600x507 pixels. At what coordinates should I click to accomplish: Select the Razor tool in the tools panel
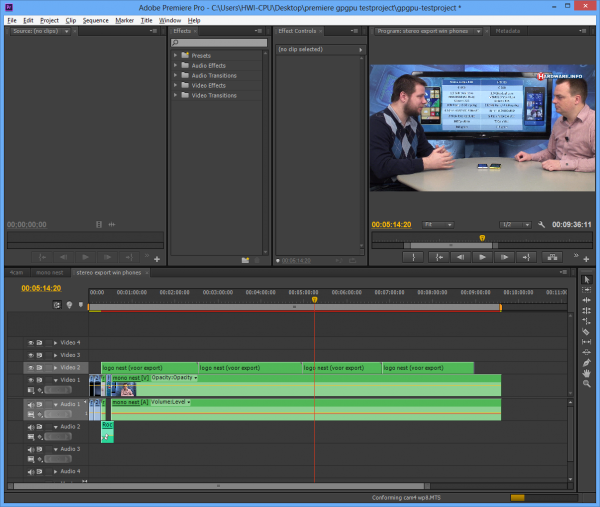[x=587, y=332]
